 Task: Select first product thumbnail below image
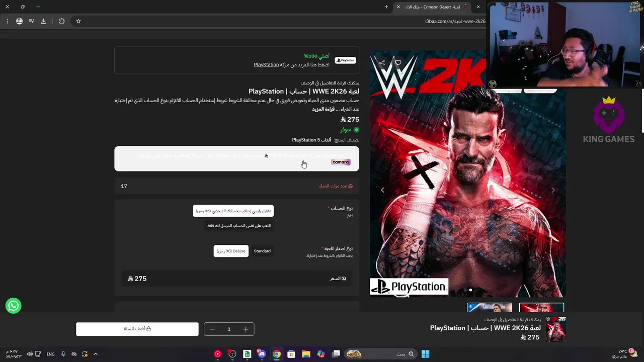(x=541, y=308)
